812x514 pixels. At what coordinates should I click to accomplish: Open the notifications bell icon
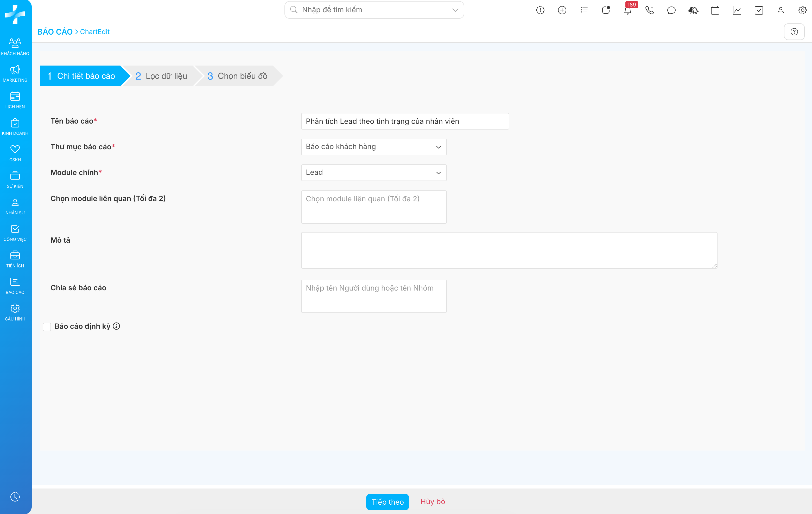pyautogui.click(x=627, y=10)
